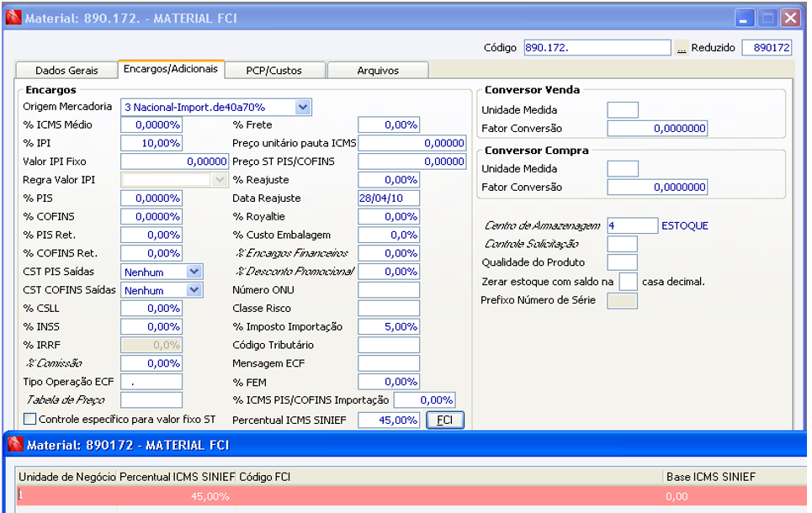Screen dimensions: 812x513
Task: Click the Qualidade do Produto field
Action: click(622, 262)
